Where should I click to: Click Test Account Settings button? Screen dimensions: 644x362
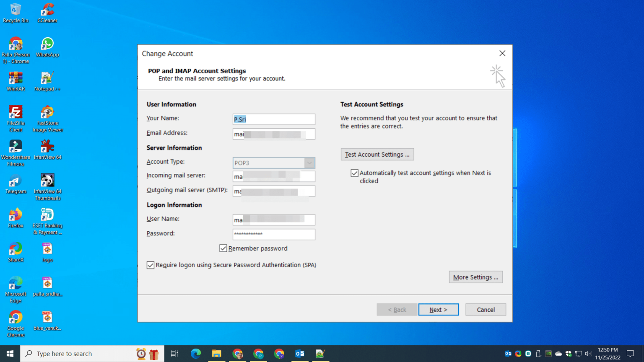pos(377,154)
